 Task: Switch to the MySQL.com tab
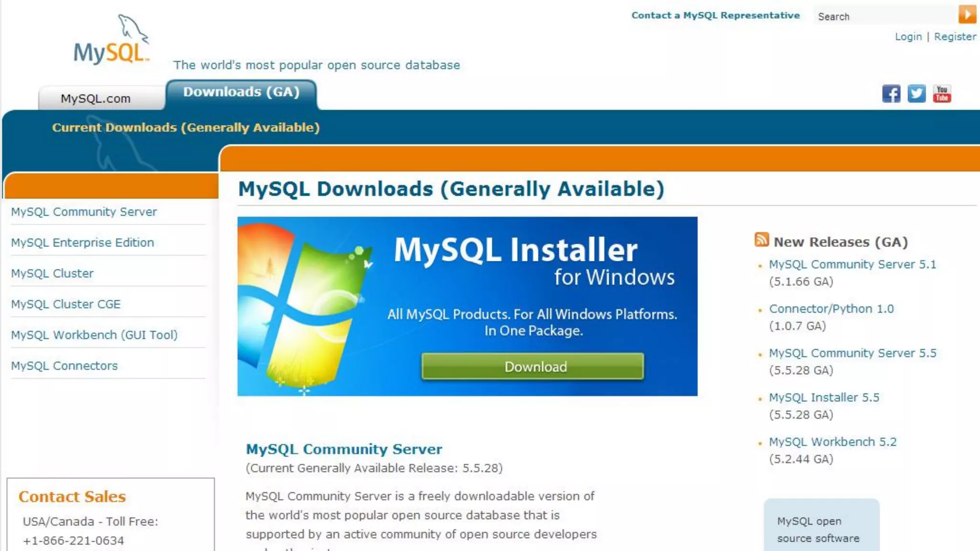coord(96,99)
